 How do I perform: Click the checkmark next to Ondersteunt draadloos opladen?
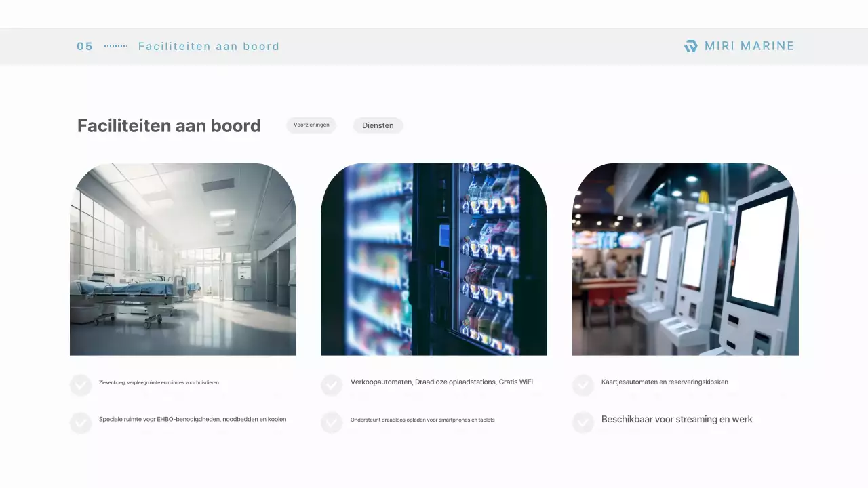pos(332,422)
